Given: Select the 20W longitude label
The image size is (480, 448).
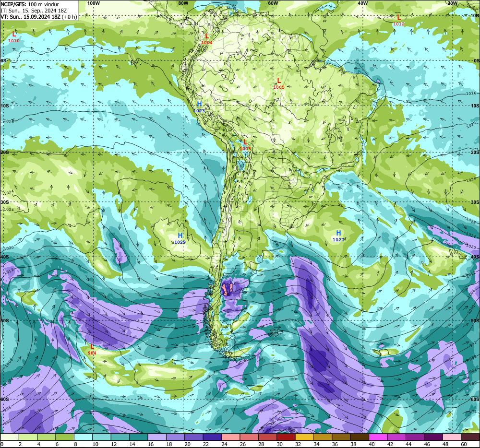Looking at the screenshot, I should click(453, 3).
